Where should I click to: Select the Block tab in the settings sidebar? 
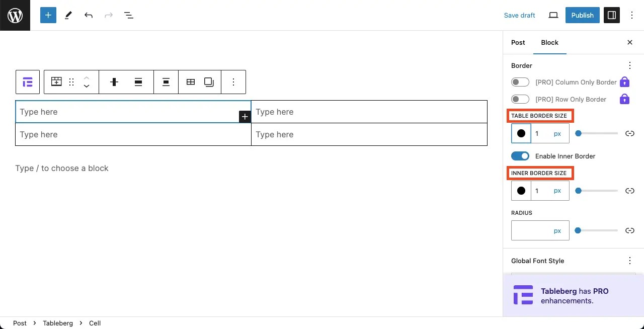549,42
